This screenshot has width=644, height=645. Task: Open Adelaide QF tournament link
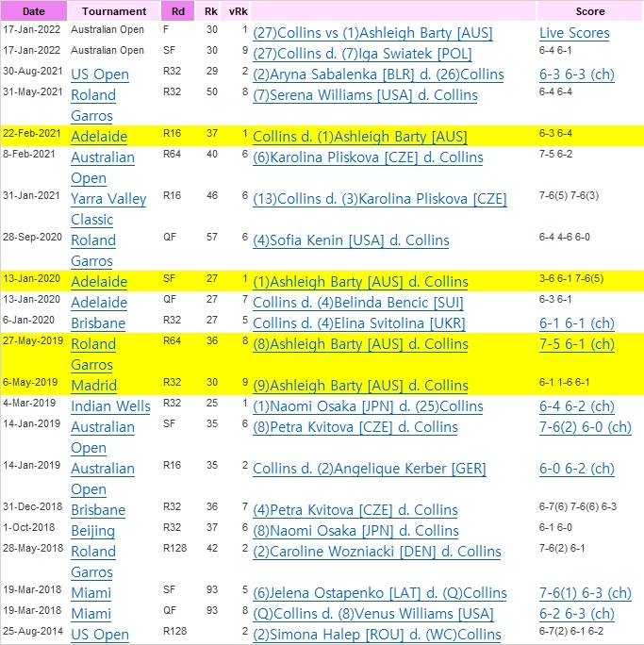(x=99, y=303)
